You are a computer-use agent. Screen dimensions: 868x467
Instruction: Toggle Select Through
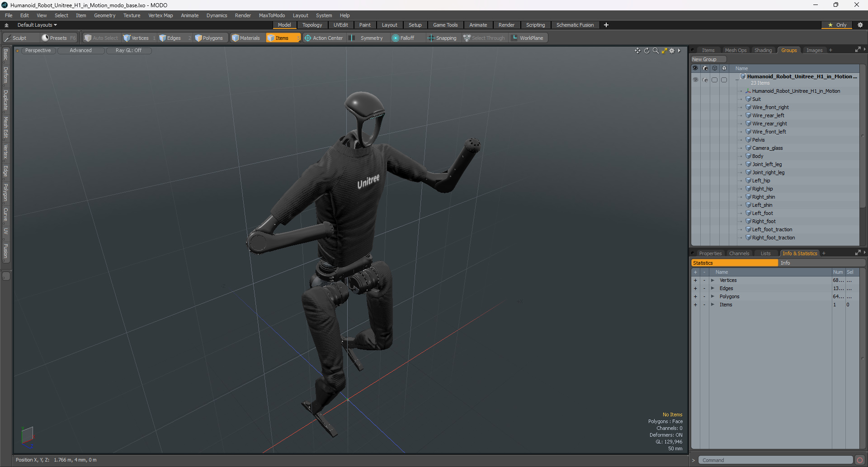(x=484, y=38)
